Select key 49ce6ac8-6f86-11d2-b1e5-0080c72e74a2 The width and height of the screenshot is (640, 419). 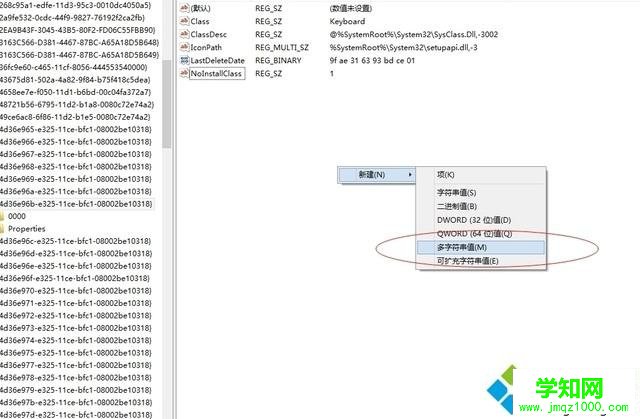[75, 117]
